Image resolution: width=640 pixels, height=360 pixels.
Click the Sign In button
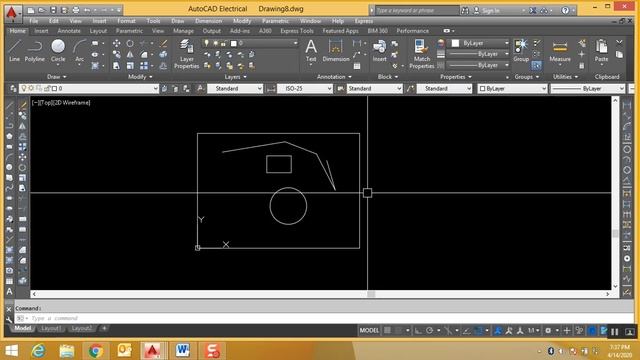[486, 11]
